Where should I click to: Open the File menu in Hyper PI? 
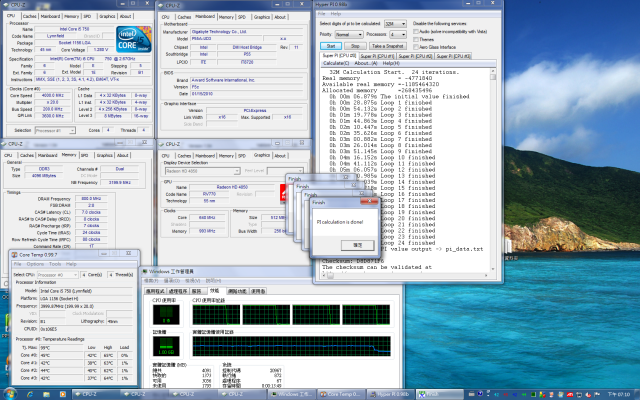[x=322, y=14]
